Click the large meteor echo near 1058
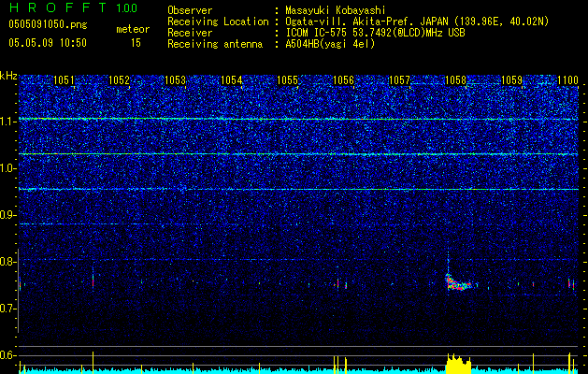 coord(457,283)
